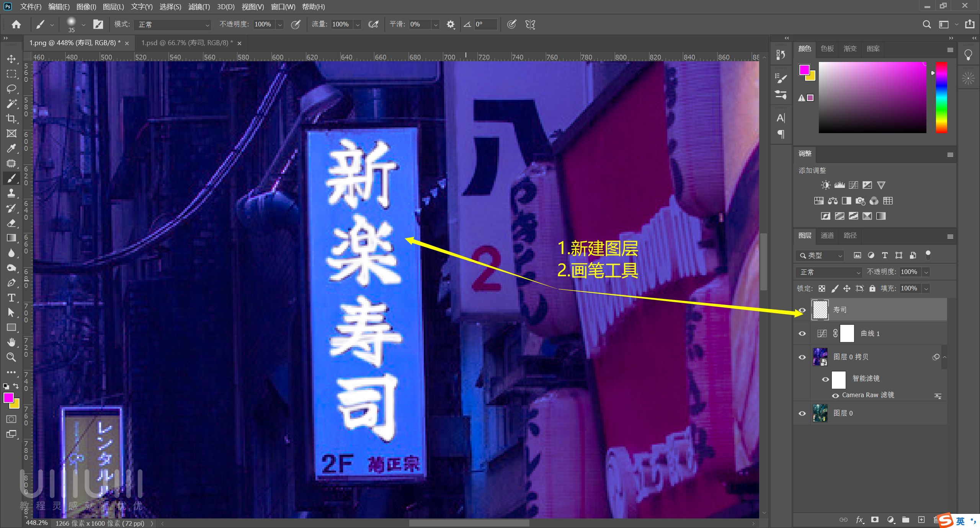Collapse 图层 0 拷贝 smart filters
The height and width of the screenshot is (528, 980).
pyautogui.click(x=944, y=357)
